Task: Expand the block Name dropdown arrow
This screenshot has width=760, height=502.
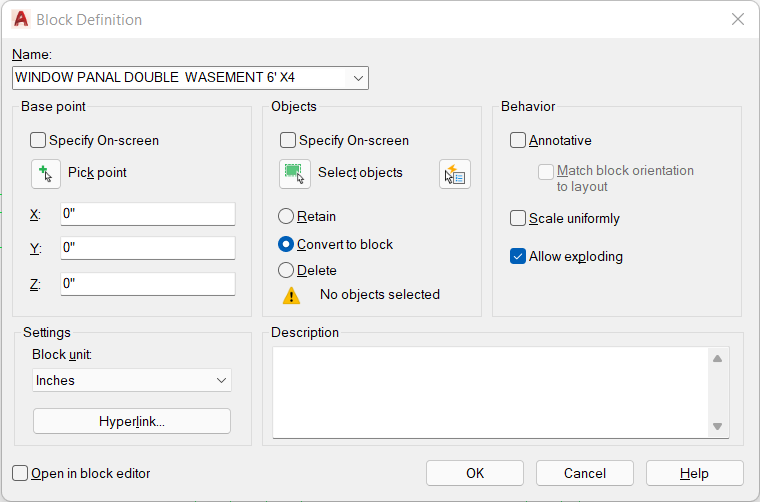Action: tap(358, 78)
